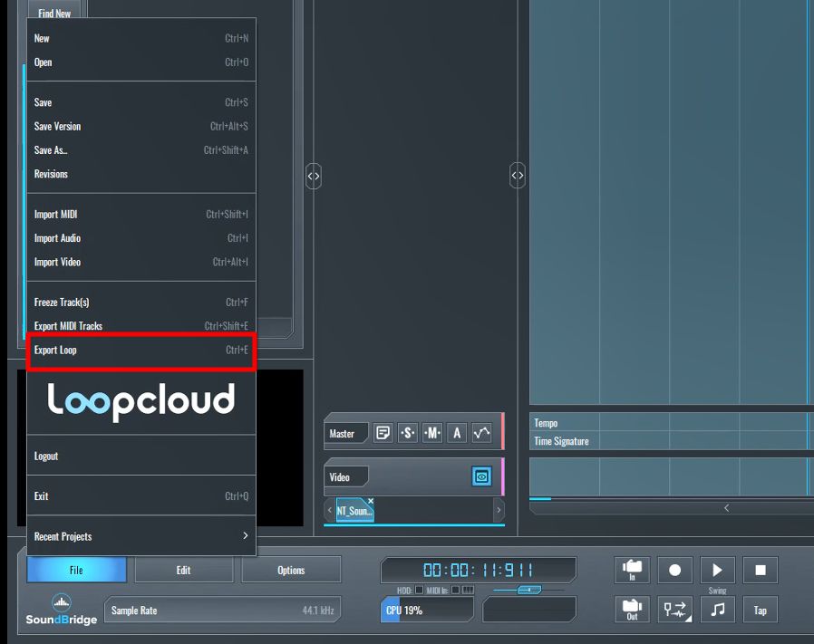The image size is (814, 644).
Task: Stop playback with the Stop button
Action: pyautogui.click(x=761, y=570)
